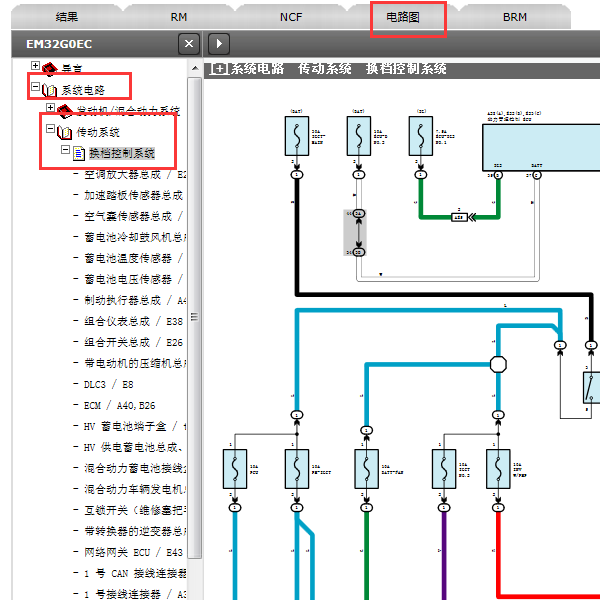The width and height of the screenshot is (600, 600).
Task: Click the play arrow button
Action: click(x=219, y=44)
